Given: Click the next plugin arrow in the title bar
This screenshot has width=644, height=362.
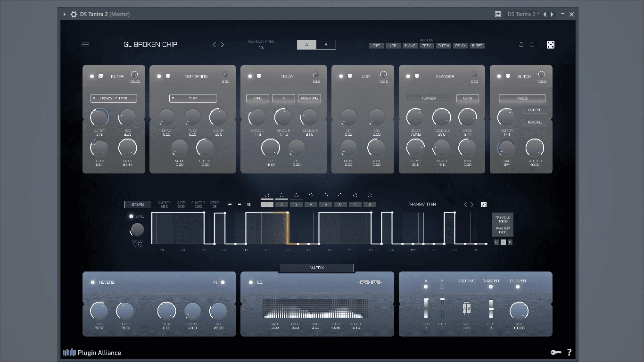Looking at the screenshot, I should 552,14.
